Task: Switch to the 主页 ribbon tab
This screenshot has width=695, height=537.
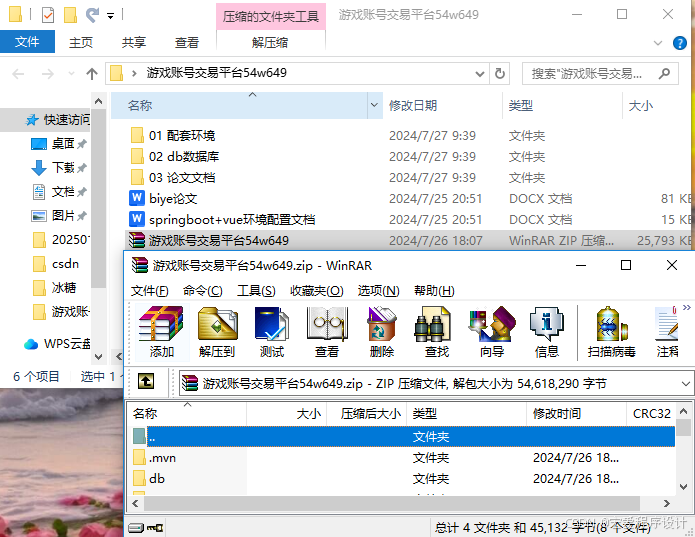Action: (x=81, y=43)
